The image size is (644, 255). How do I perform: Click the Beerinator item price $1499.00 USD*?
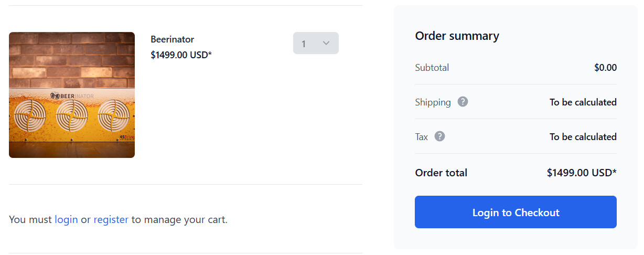pyautogui.click(x=181, y=55)
